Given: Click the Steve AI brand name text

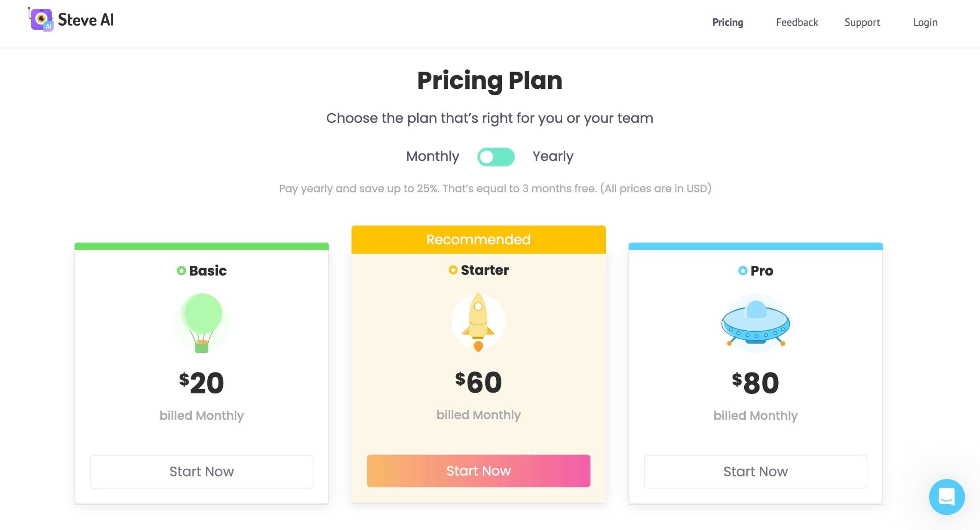Looking at the screenshot, I should pos(86,20).
